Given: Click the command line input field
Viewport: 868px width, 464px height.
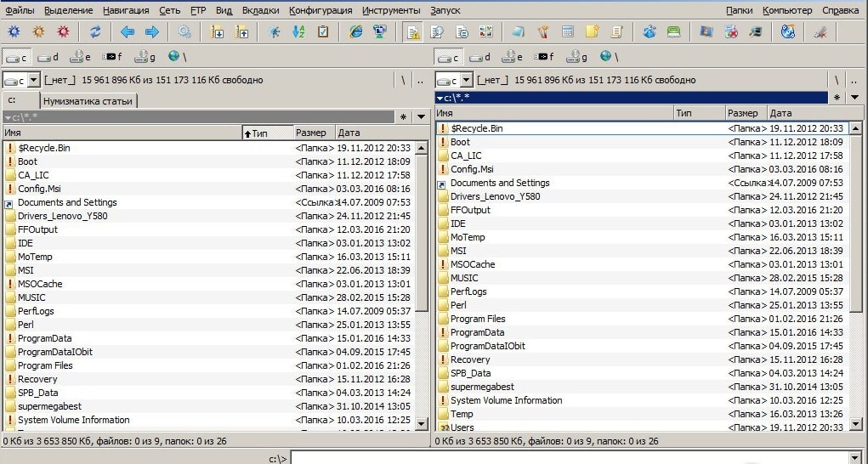Looking at the screenshot, I should (x=578, y=458).
